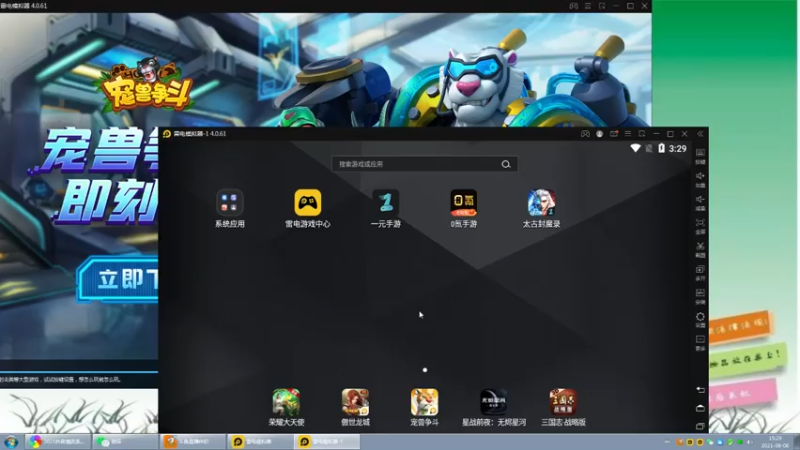The height and width of the screenshot is (450, 800).
Task: Click the search magnifier icon
Action: (506, 164)
